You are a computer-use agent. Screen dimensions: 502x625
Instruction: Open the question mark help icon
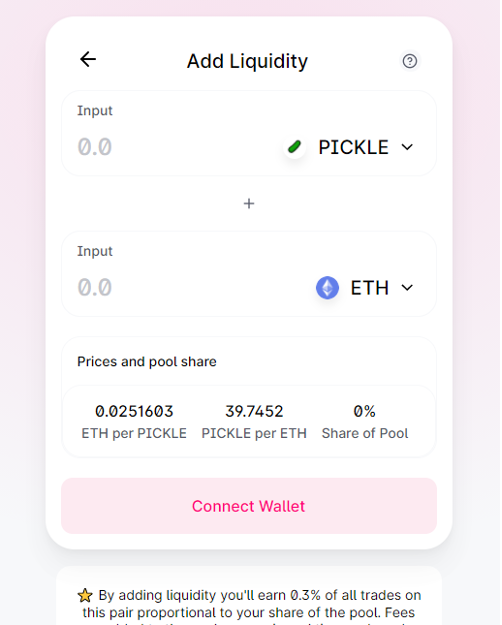click(409, 61)
